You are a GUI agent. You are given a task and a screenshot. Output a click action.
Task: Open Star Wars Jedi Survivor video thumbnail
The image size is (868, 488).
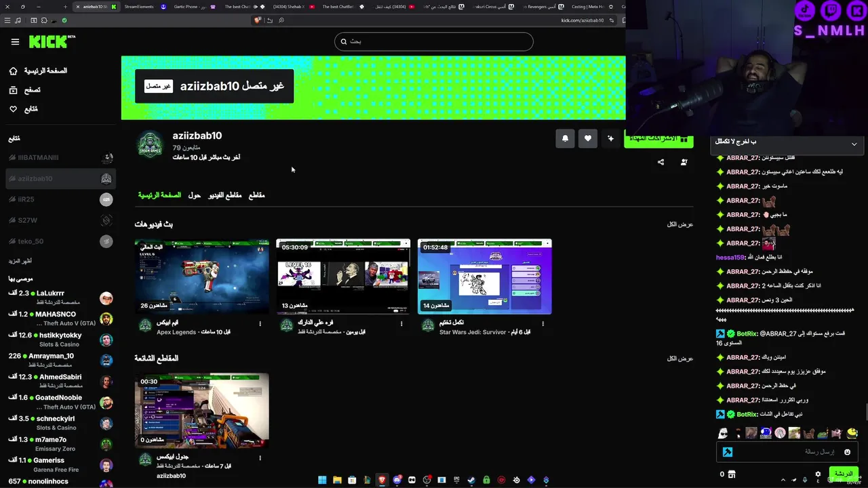point(485,277)
